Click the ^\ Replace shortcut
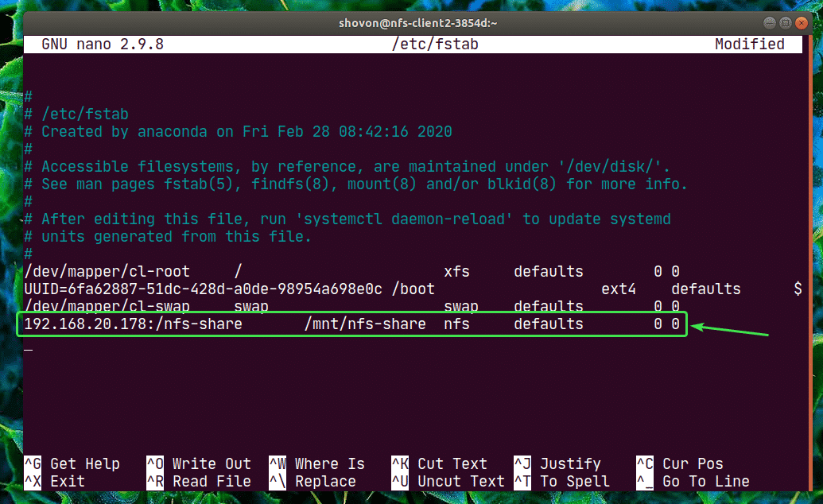Screen dimensions: 823x504 pyautogui.click(x=313, y=481)
